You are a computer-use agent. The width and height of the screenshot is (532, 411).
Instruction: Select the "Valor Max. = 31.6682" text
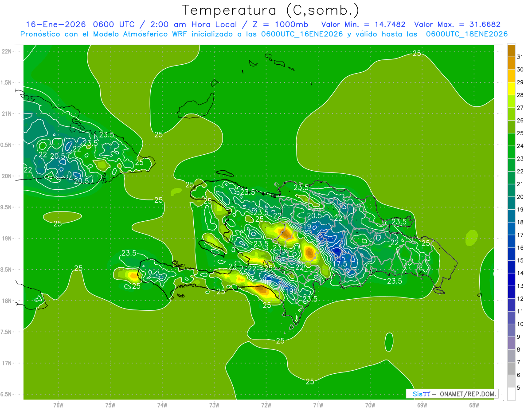coord(457,24)
